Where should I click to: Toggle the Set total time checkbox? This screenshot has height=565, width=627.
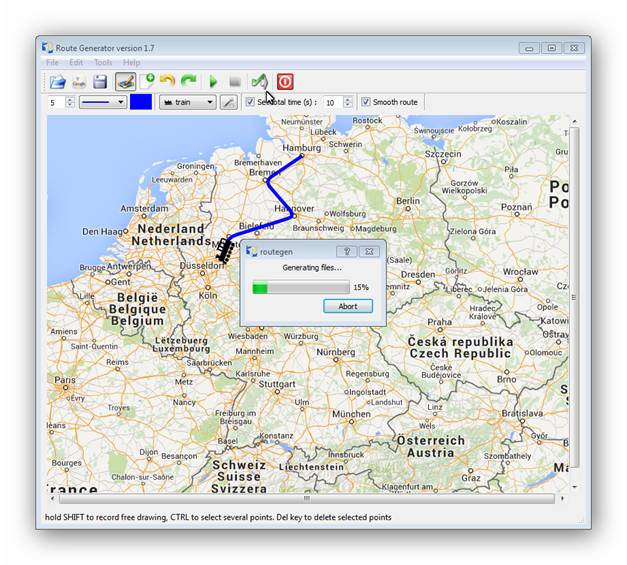click(x=250, y=102)
